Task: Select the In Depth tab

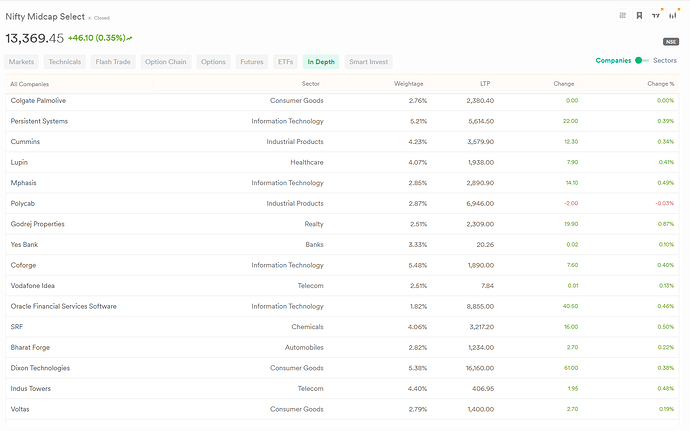Action: tap(321, 62)
